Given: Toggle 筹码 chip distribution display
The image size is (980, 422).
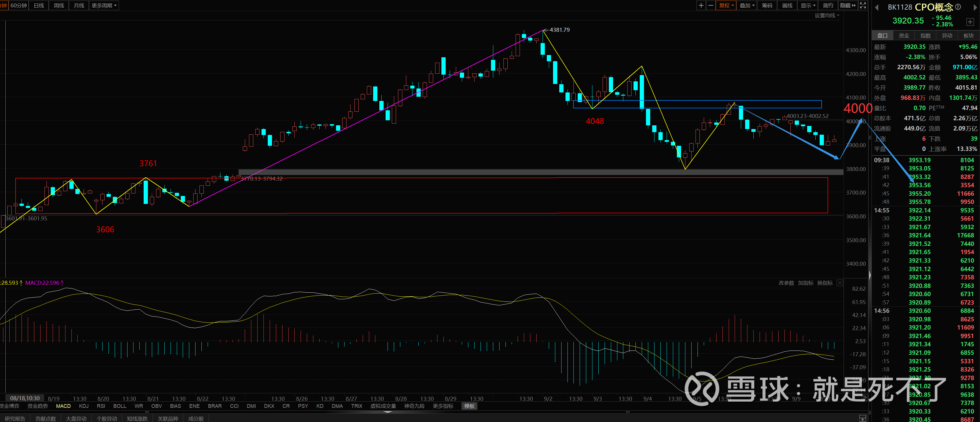Looking at the screenshot, I should click(x=767, y=5).
